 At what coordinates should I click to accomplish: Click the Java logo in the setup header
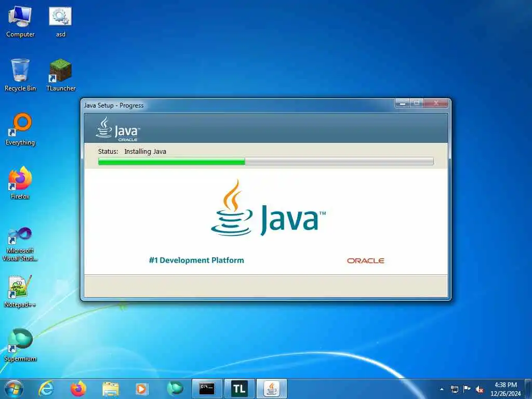click(x=117, y=129)
